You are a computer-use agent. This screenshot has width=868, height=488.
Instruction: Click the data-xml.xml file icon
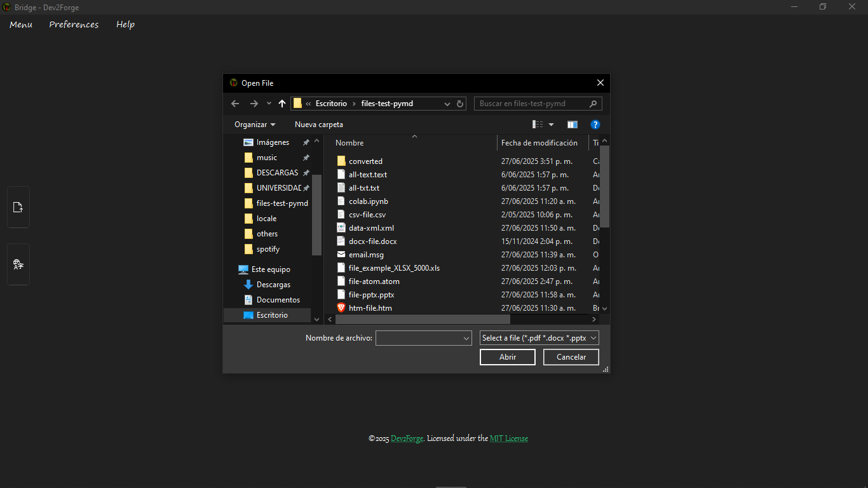tap(341, 228)
